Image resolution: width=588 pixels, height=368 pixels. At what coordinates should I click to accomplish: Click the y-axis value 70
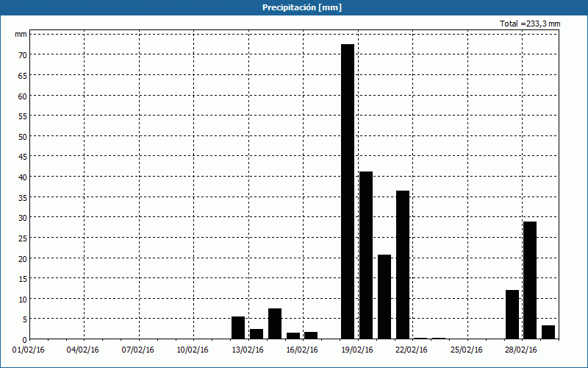coord(23,55)
